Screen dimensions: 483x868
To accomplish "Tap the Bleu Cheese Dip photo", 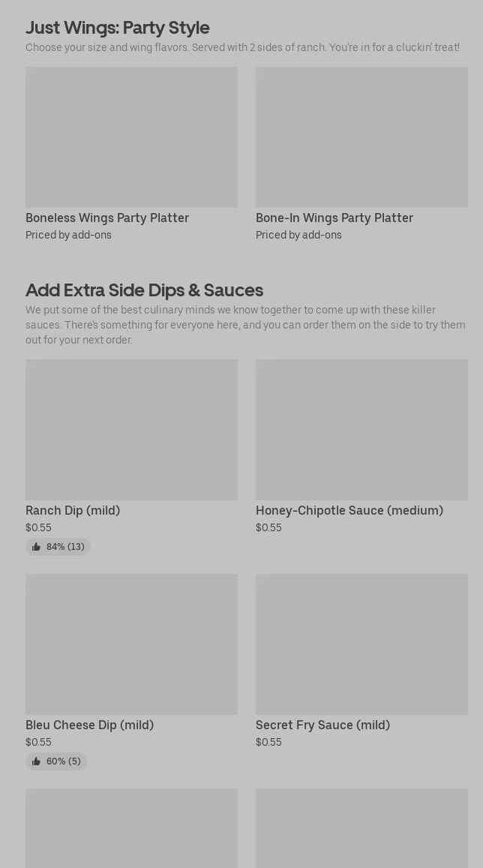I will coord(131,644).
